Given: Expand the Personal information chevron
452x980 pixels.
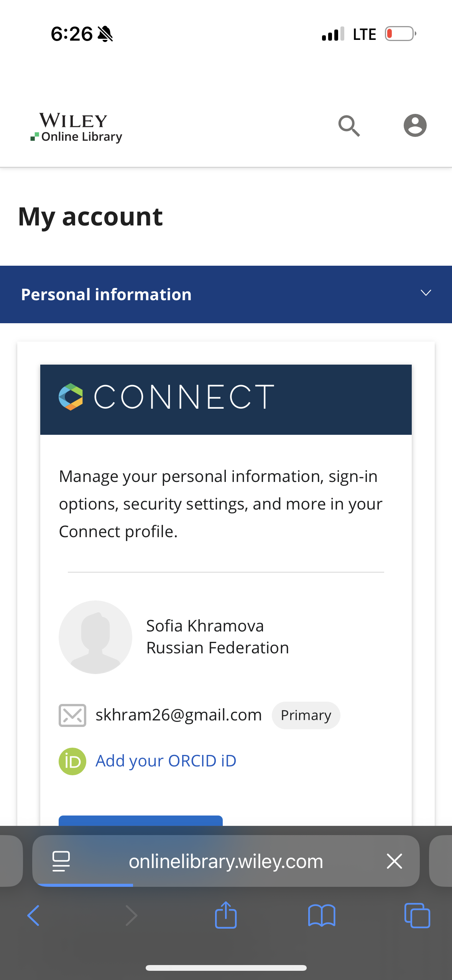Looking at the screenshot, I should point(426,293).
